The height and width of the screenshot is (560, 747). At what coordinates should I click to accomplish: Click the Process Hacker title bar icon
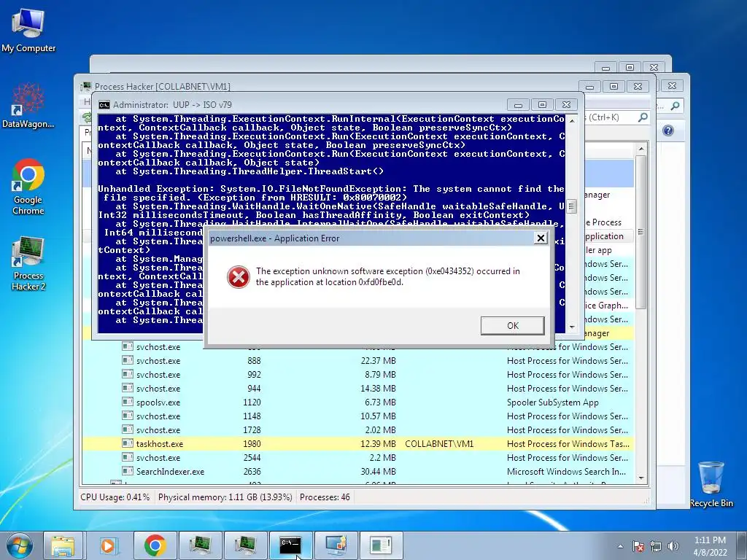86,86
